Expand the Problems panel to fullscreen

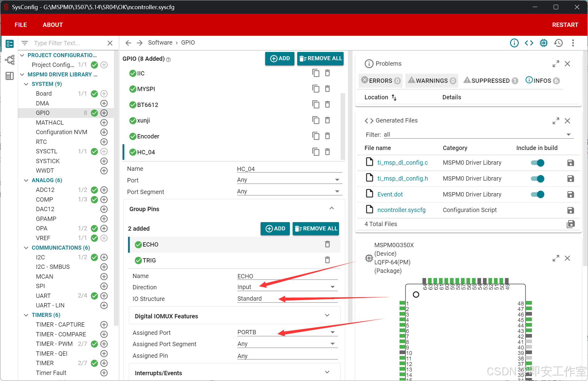click(x=556, y=64)
